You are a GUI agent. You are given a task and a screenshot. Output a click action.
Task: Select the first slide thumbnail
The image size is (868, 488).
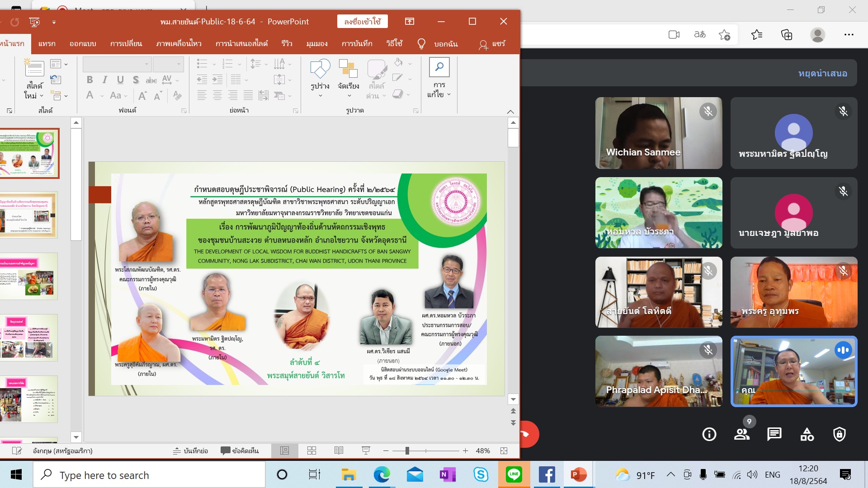(x=29, y=153)
